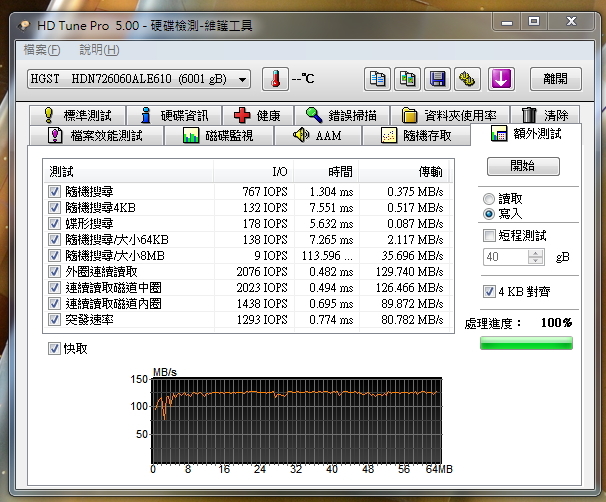Copy a screenshot with the second toolbar icon

pos(407,79)
